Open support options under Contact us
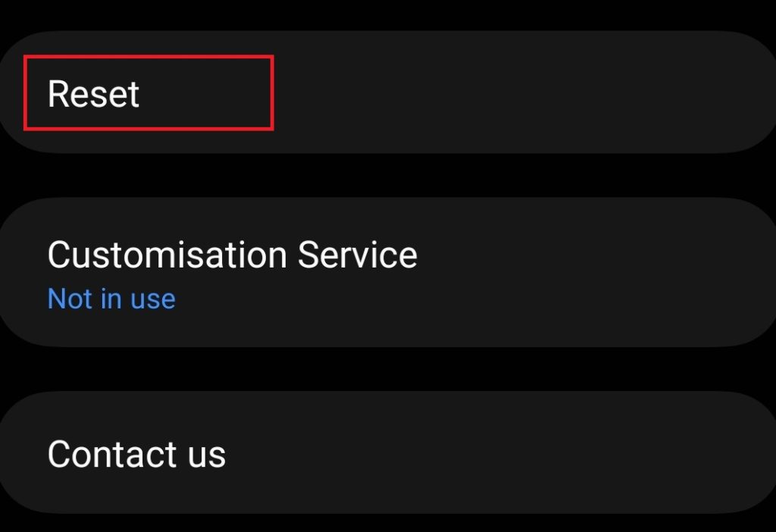The width and height of the screenshot is (776, 532). coord(136,453)
